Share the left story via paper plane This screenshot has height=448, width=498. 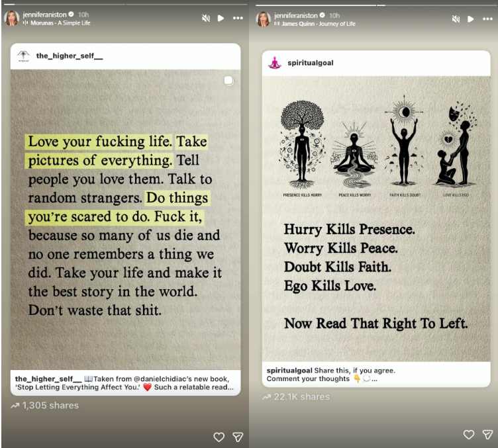pyautogui.click(x=238, y=437)
